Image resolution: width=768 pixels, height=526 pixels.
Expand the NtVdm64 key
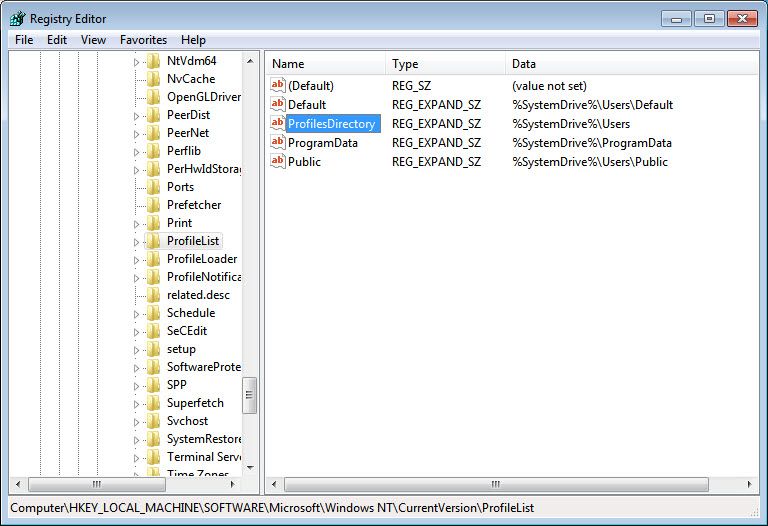136,62
